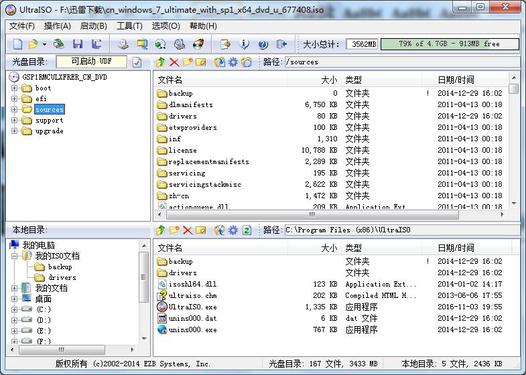Open the 帮助(H) menu
Image resolution: width=526 pixels, height=375 pixels.
coord(203,26)
